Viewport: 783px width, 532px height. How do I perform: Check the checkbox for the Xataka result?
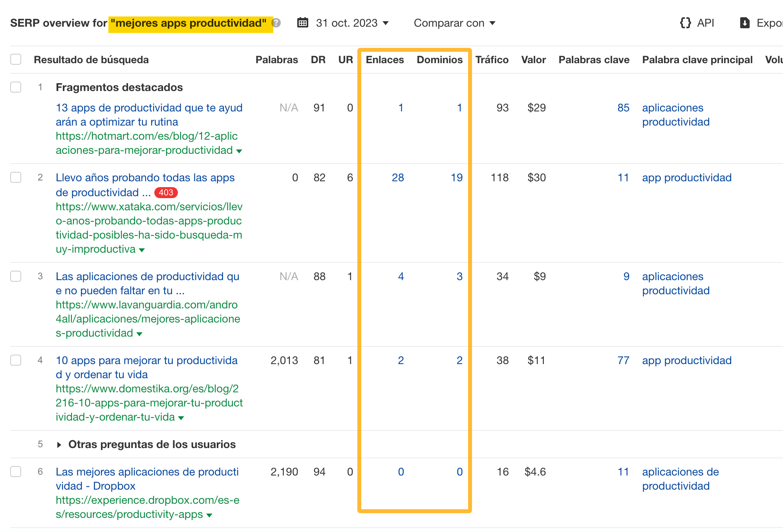(16, 178)
